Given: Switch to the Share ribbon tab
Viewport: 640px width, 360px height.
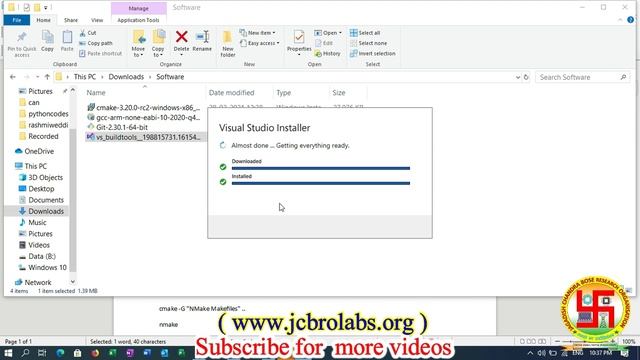Looking at the screenshot, I should click(71, 20).
